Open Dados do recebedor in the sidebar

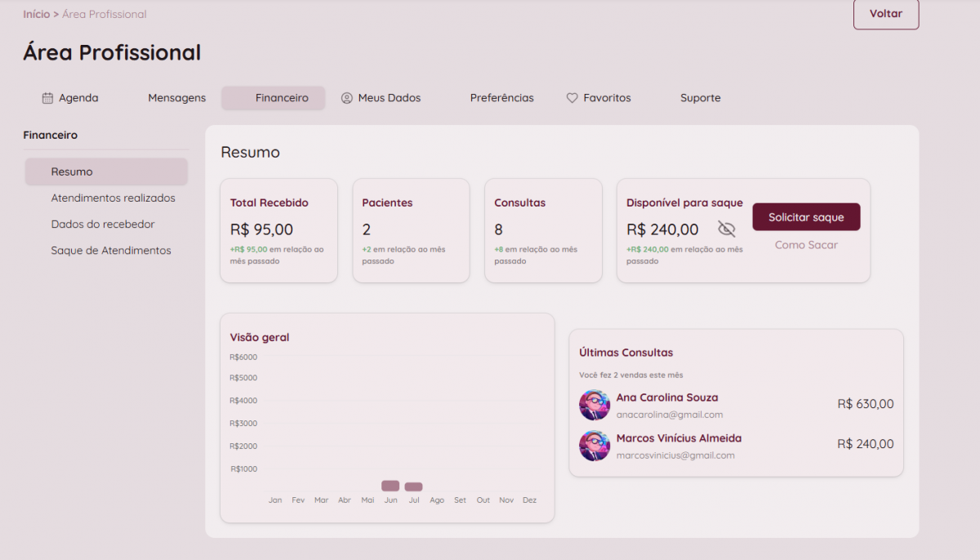pos(103,224)
